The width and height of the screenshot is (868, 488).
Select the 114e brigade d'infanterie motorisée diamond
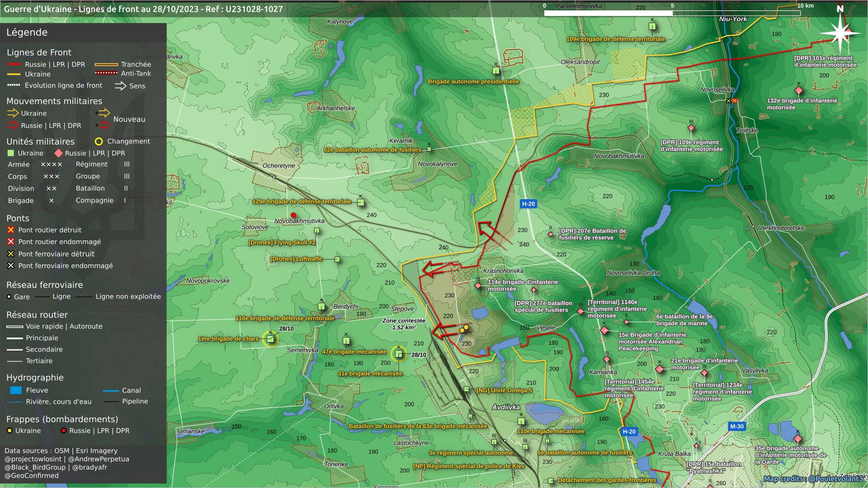tap(478, 286)
